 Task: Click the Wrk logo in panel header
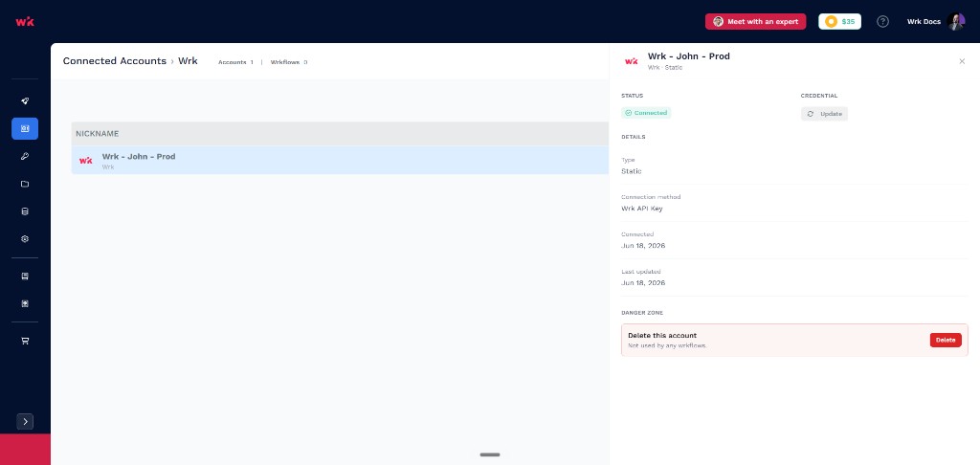(x=632, y=61)
